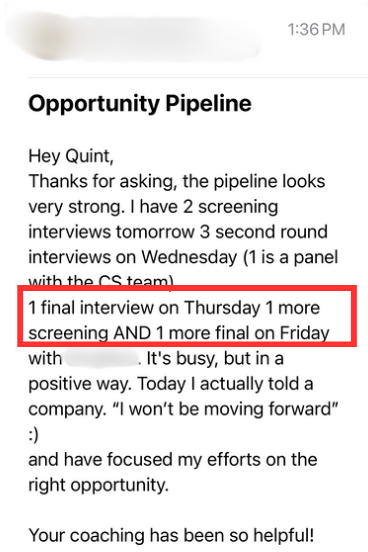
Task: Click the quote "I won't be moving forward"
Action: point(226,409)
